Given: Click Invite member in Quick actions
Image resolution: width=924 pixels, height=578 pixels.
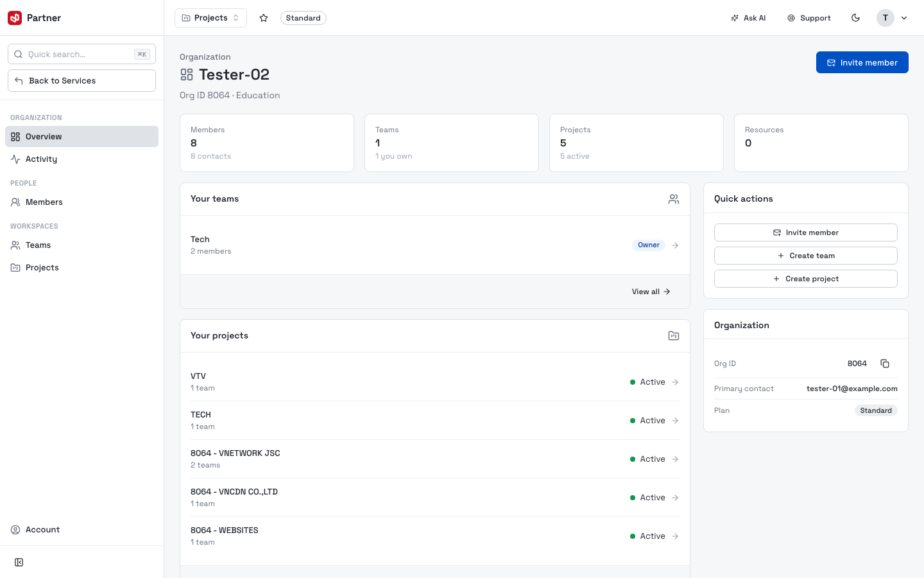Looking at the screenshot, I should (x=806, y=232).
